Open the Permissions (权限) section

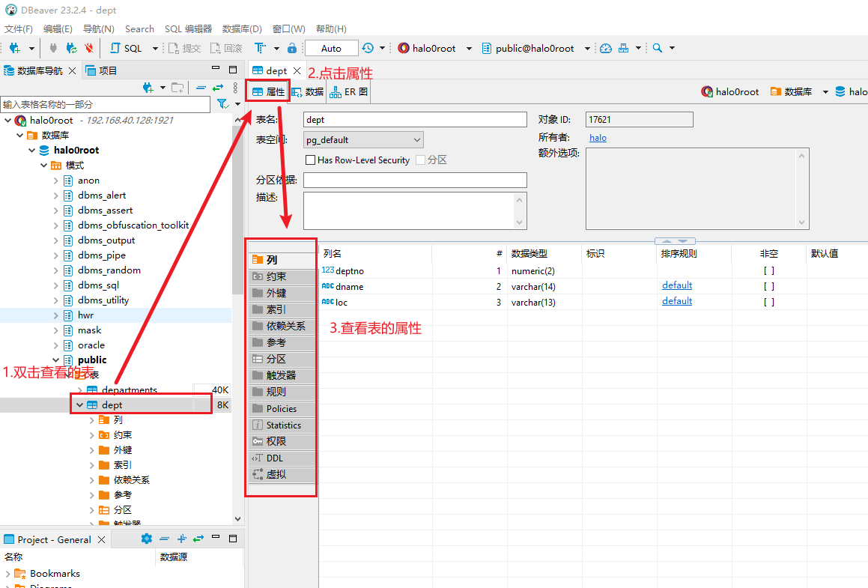[282, 441]
